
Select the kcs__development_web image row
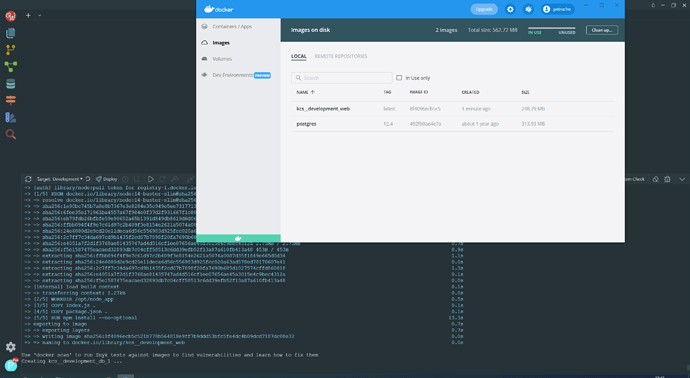pos(452,109)
